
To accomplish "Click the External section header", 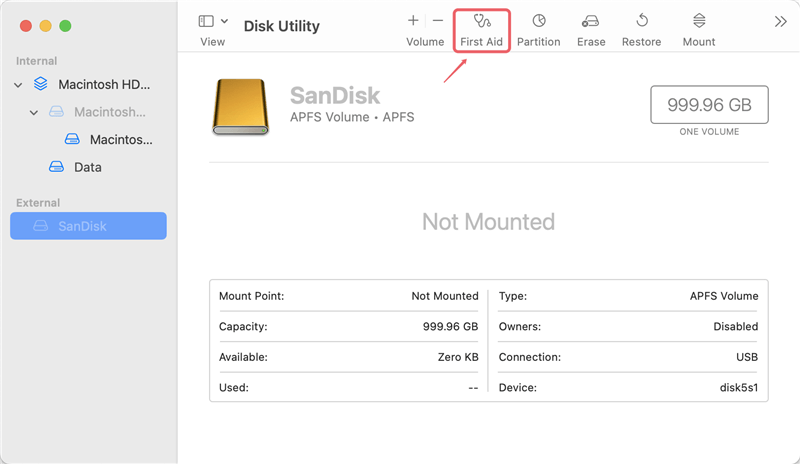I will point(38,203).
